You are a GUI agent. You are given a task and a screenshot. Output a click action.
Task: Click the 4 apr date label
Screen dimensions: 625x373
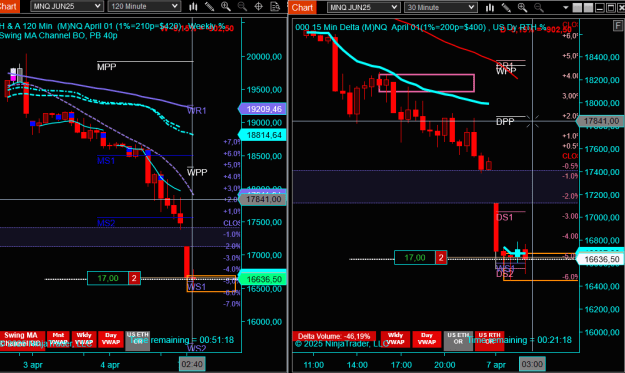tap(110, 365)
